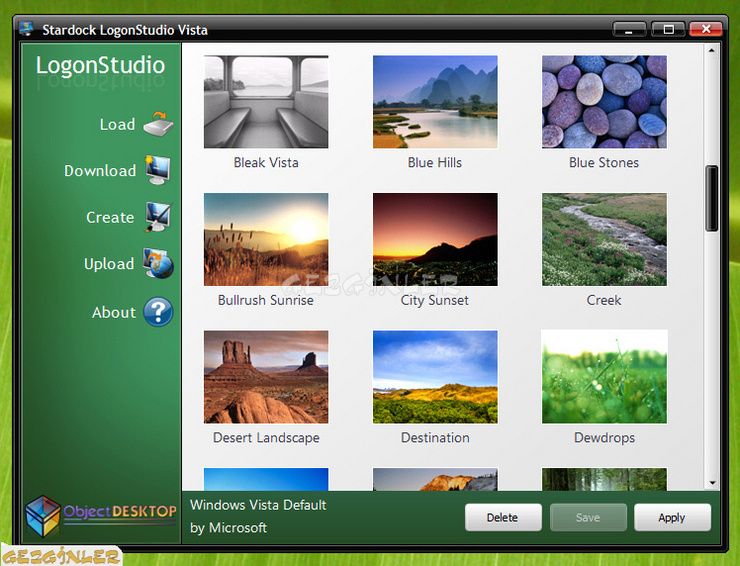Click the About question mark icon
This screenshot has width=740, height=566.
pos(158,312)
